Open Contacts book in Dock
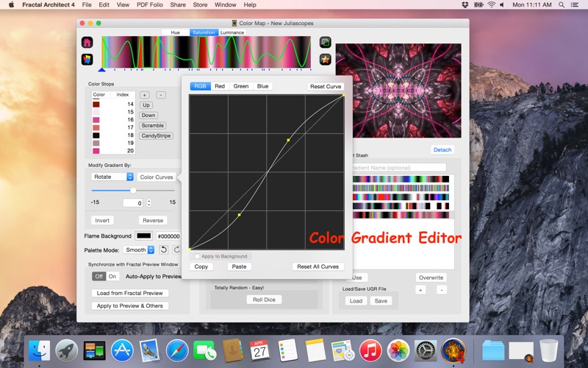Image resolution: width=588 pixels, height=368 pixels. tap(232, 351)
